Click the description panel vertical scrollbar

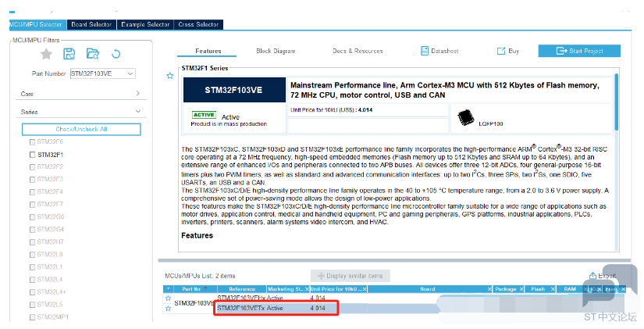pyautogui.click(x=616, y=102)
